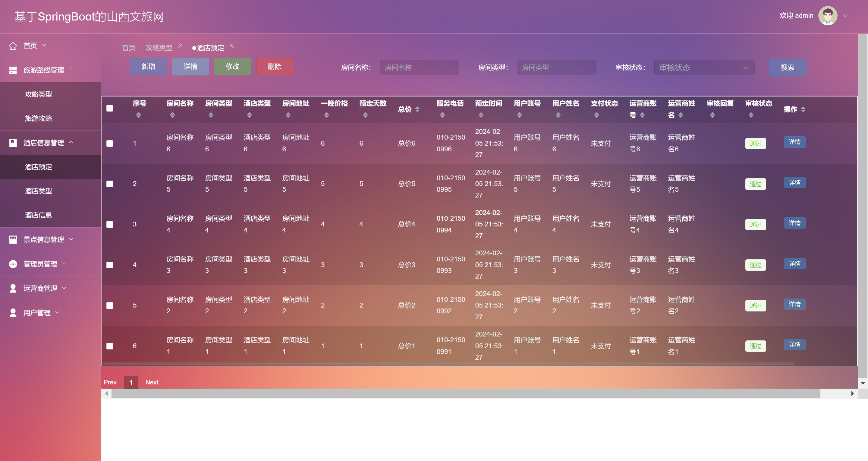Viewport: 868px width, 461px height.
Task: Click the 旅游路线管理 sidebar icon
Action: coord(13,70)
